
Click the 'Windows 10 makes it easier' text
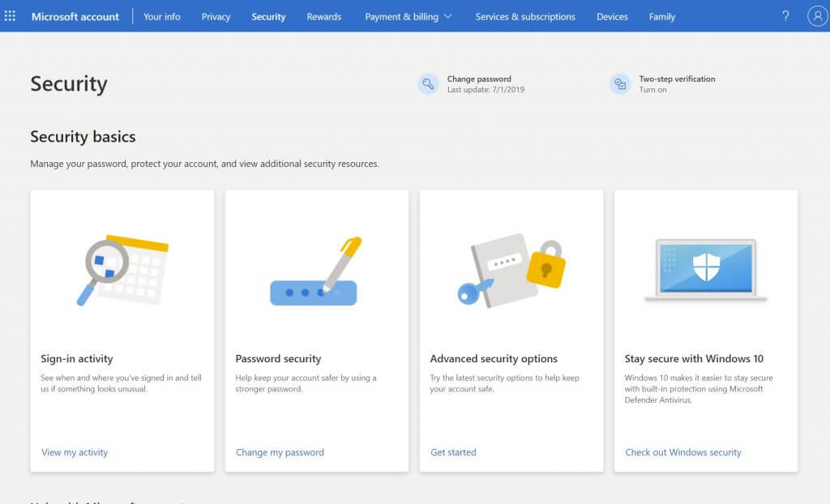click(x=698, y=389)
